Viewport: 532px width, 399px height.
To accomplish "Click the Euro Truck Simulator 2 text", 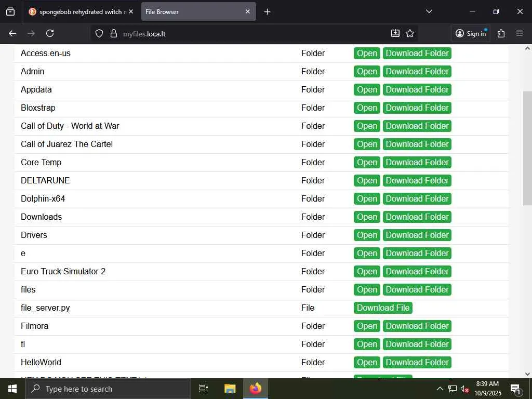I will [63, 271].
